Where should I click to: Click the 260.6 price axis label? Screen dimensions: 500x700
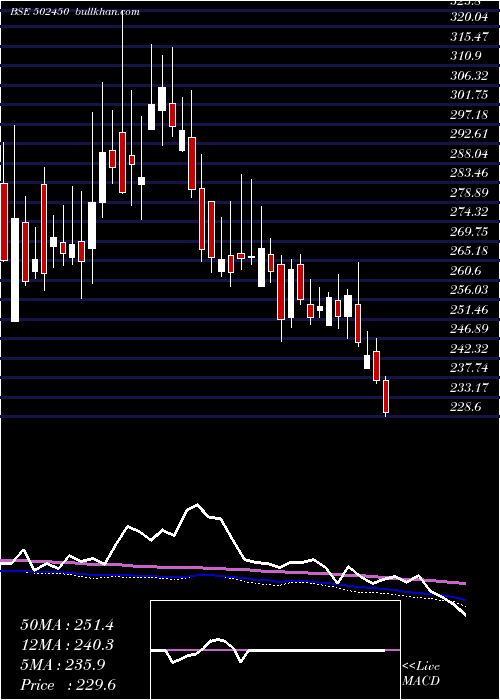[466, 271]
